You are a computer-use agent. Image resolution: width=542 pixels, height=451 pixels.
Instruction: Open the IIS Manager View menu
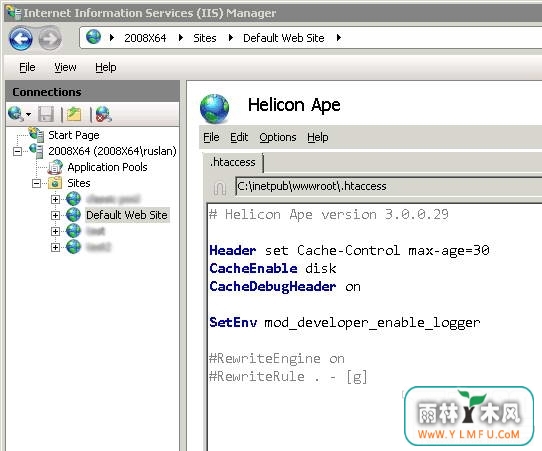[x=65, y=67]
